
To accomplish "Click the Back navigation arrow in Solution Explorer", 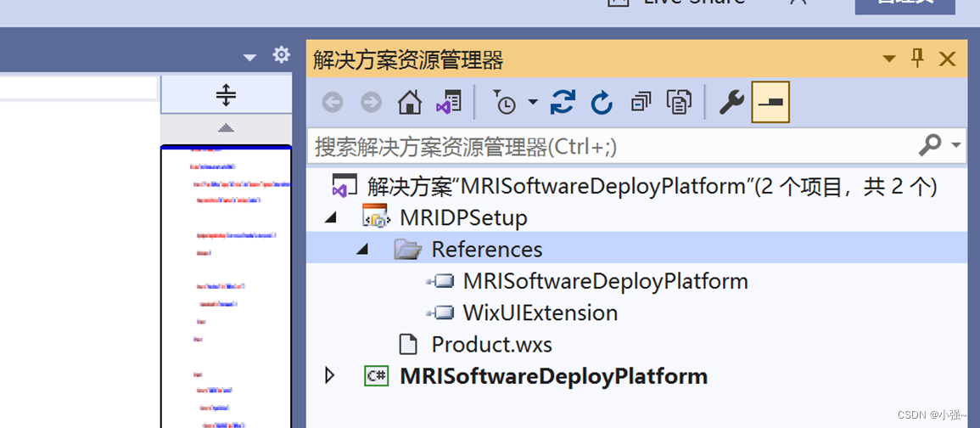I will click(x=333, y=102).
